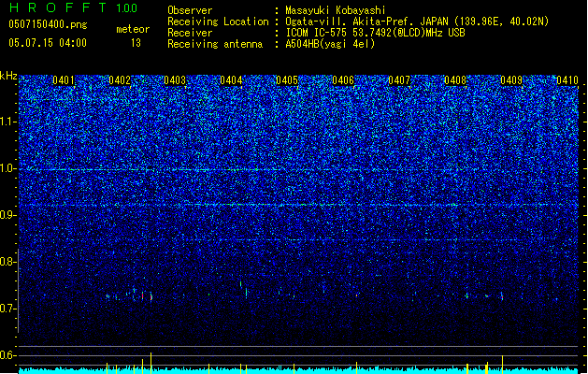The height and width of the screenshot is (374, 588).
Task: Click the meteor echo just before 0409
Action: (502, 296)
